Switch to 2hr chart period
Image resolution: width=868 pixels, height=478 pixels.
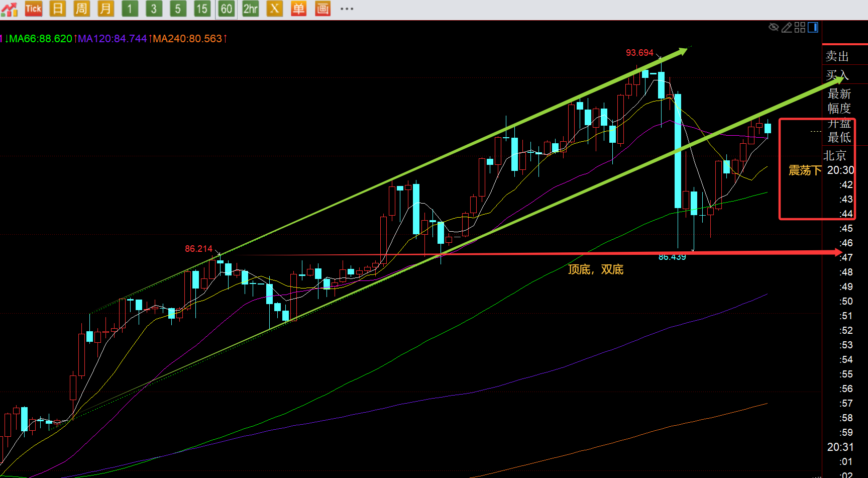(x=250, y=9)
